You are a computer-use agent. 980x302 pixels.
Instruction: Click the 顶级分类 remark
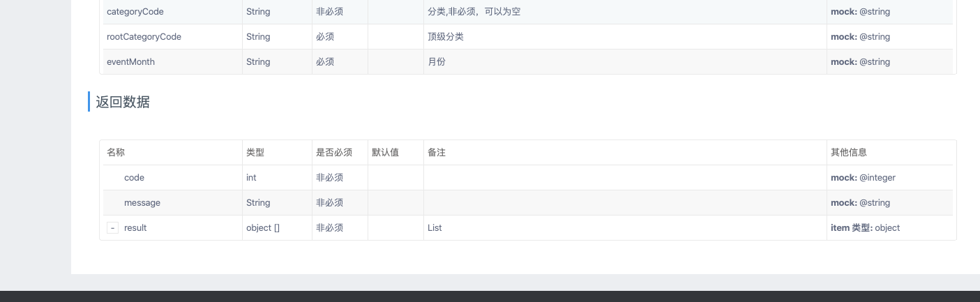pyautogui.click(x=446, y=37)
